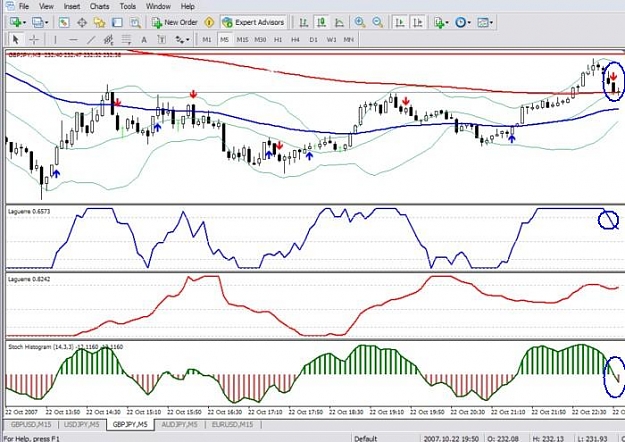This screenshot has height=442, width=625.
Task: Switch to the GBPUSD,M15 chart tab
Action: click(x=31, y=424)
